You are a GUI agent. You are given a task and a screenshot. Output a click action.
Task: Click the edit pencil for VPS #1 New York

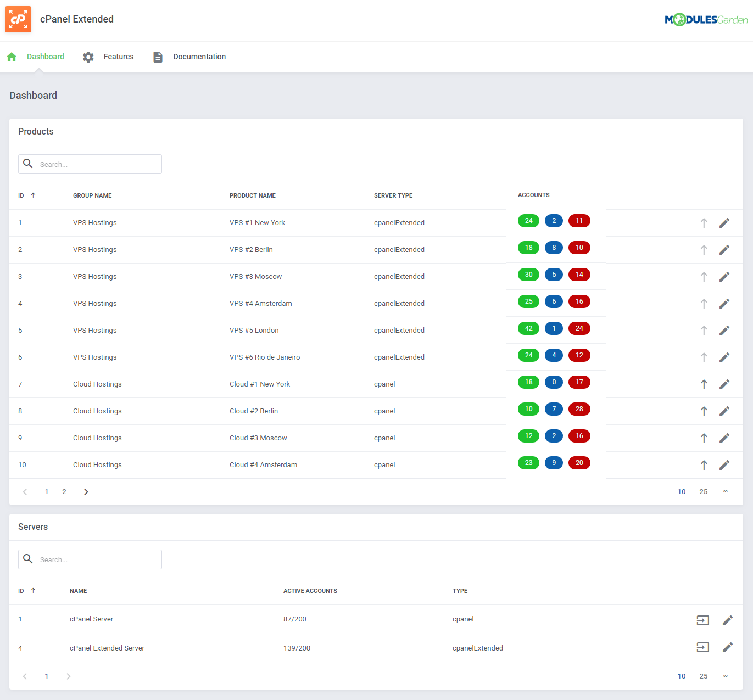[724, 223]
